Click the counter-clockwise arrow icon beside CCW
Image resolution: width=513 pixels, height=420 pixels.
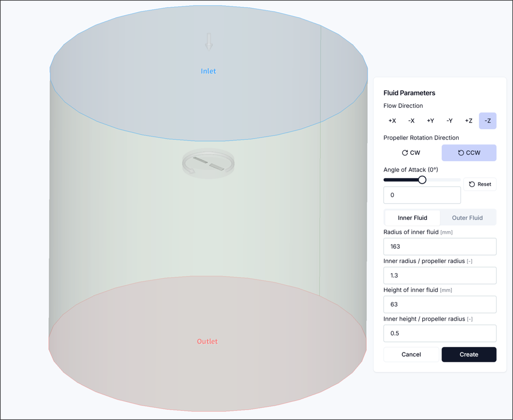tap(461, 153)
